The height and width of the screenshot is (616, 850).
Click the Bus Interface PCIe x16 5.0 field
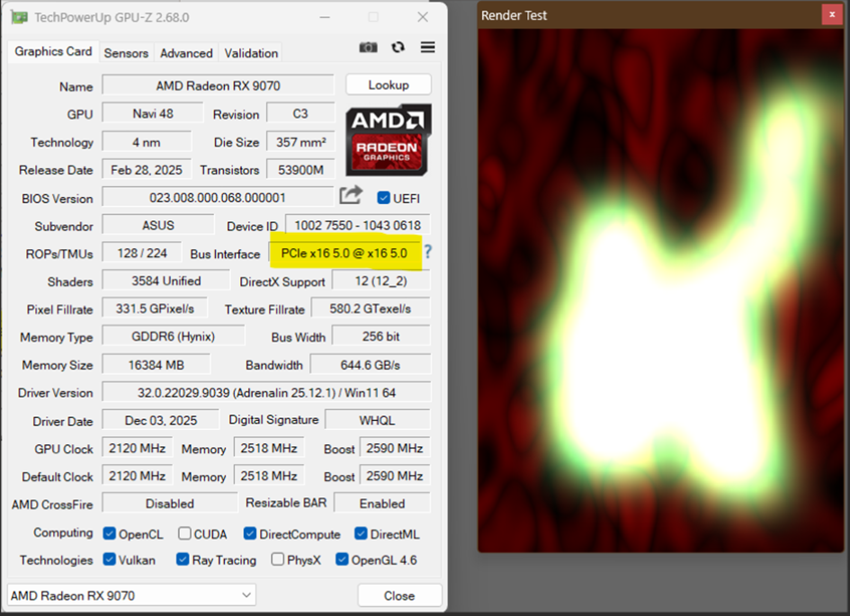click(344, 253)
